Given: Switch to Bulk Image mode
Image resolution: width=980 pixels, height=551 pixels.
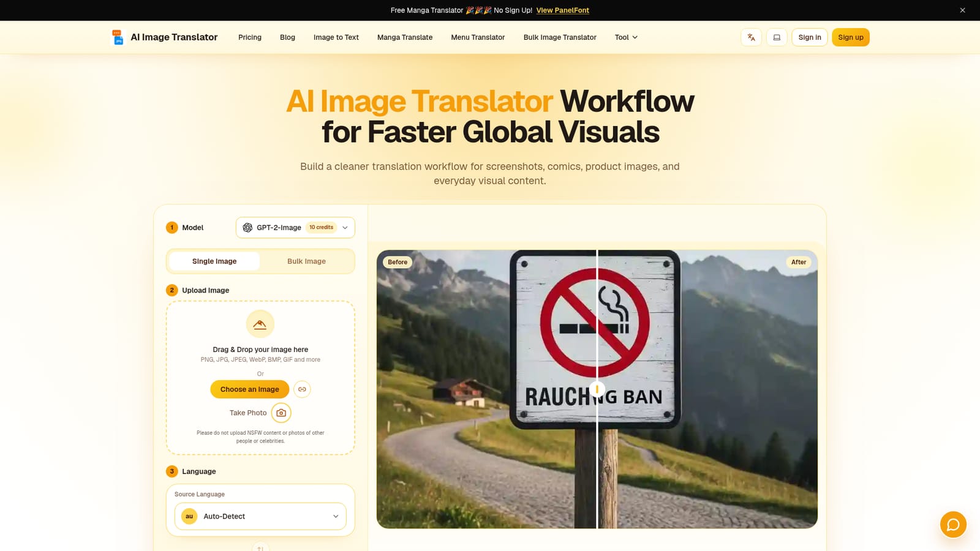Looking at the screenshot, I should (x=306, y=261).
